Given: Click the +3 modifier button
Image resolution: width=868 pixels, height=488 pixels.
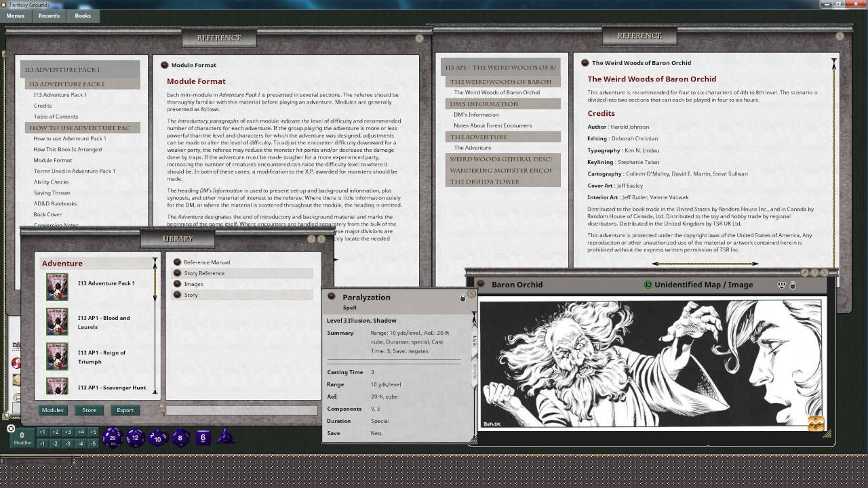Looking at the screenshot, I should (68, 432).
